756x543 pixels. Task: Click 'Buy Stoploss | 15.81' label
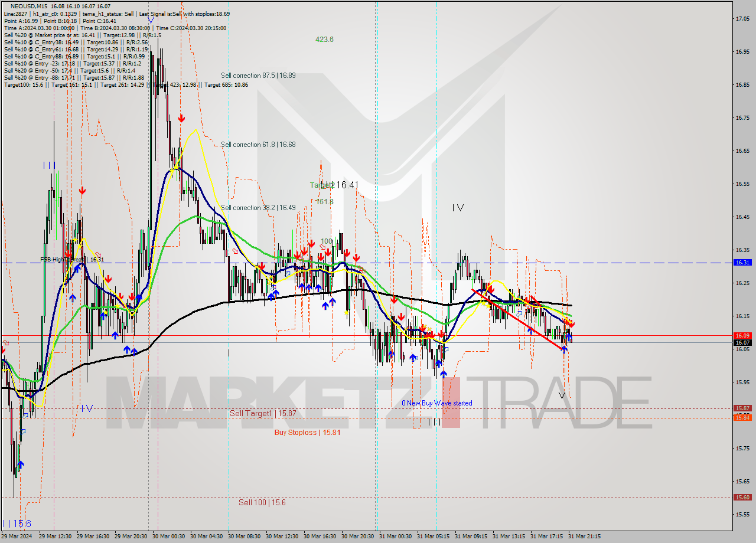tap(307, 433)
